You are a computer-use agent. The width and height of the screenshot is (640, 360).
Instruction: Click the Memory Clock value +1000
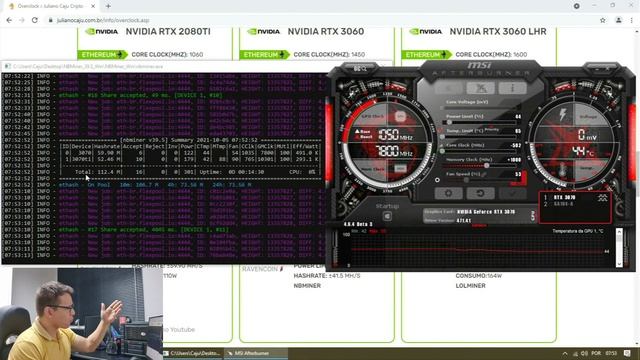click(x=514, y=160)
